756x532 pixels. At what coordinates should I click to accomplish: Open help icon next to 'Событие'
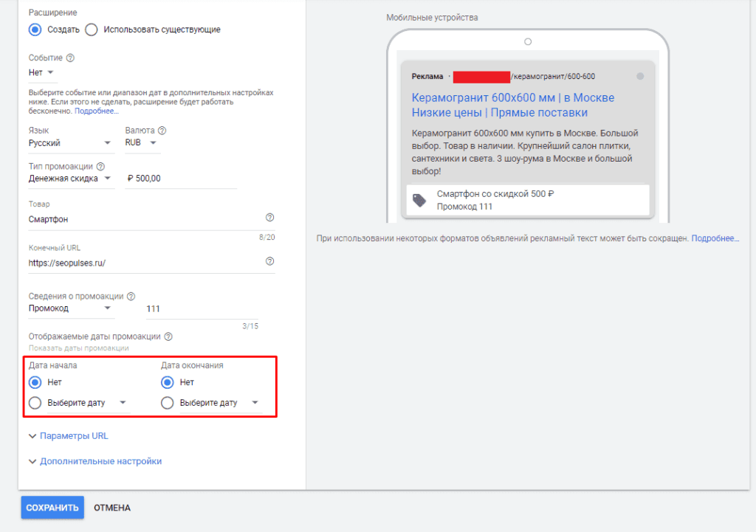[70, 58]
